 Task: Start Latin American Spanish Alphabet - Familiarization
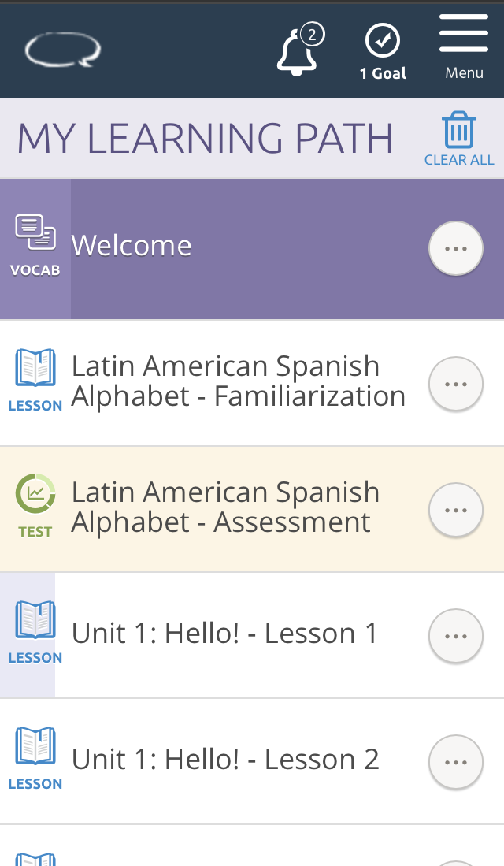[x=238, y=381]
